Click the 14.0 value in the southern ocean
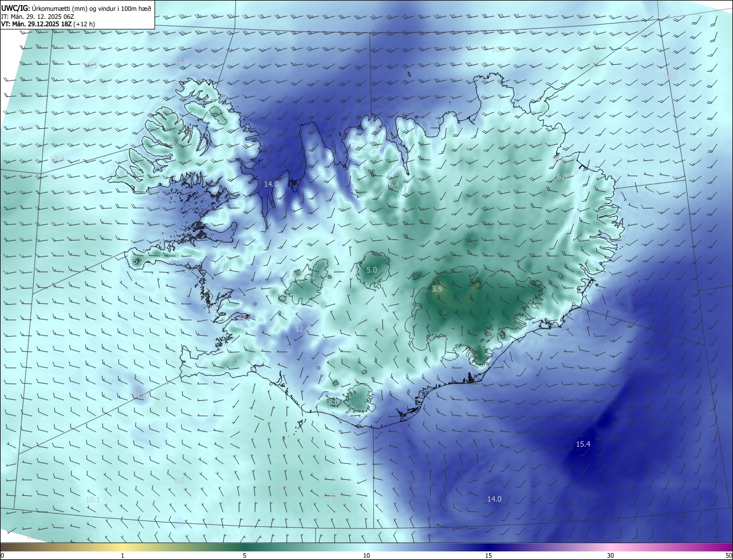The image size is (733, 560). coord(494,499)
